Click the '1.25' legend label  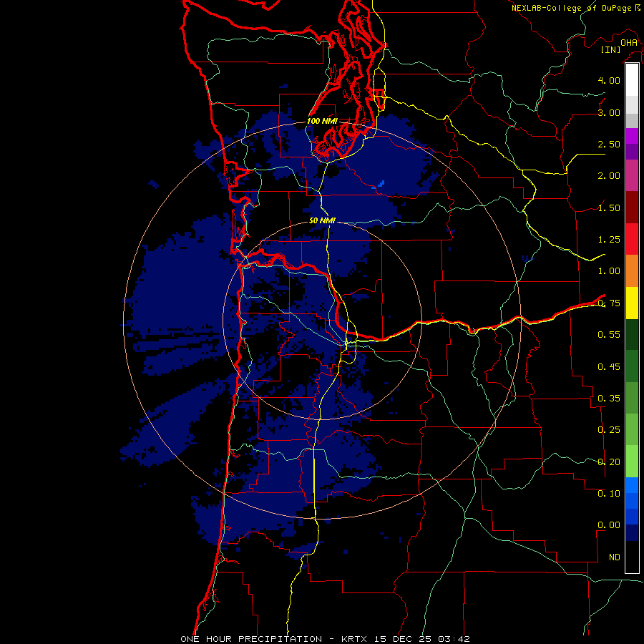pyautogui.click(x=609, y=240)
